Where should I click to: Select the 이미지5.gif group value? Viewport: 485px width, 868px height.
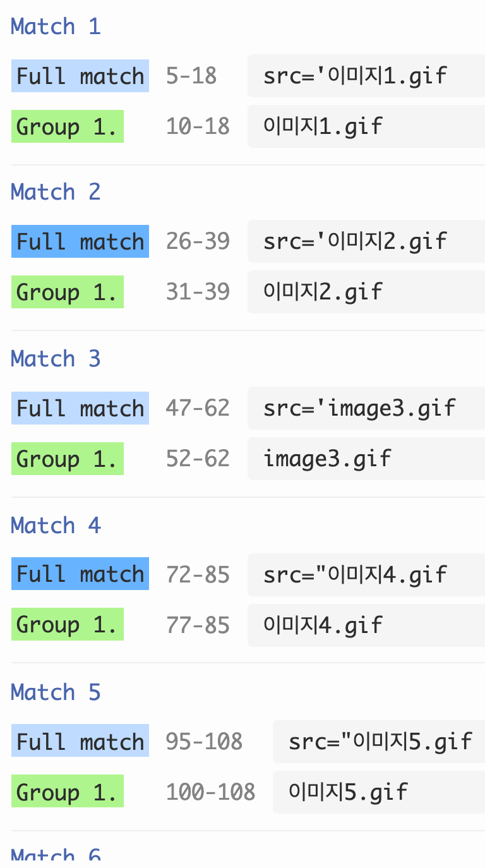(x=349, y=792)
